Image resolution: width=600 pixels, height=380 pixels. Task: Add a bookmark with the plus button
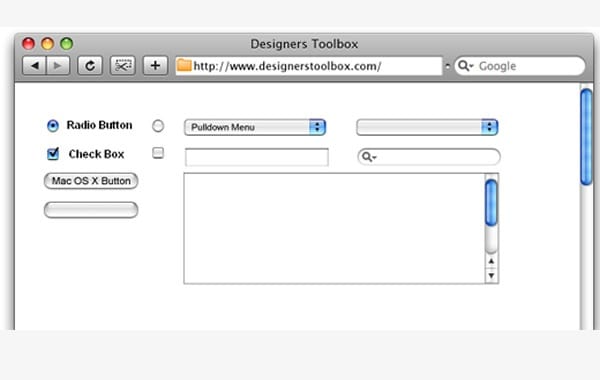(155, 66)
